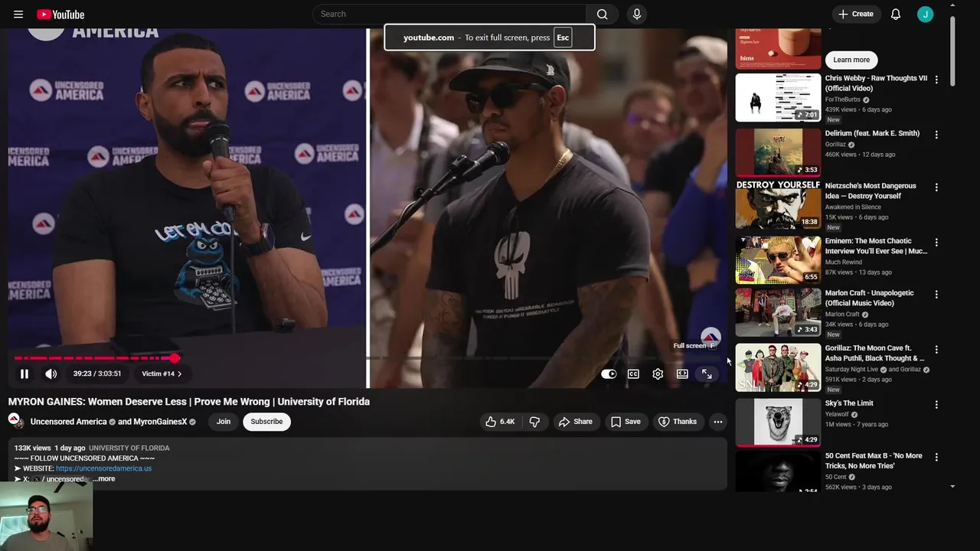Seek using the video progress bar
This screenshot has height=551, width=980.
click(x=367, y=358)
